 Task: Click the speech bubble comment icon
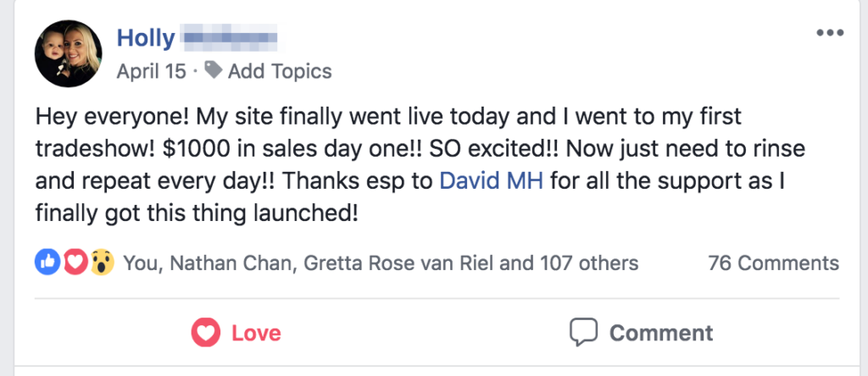pyautogui.click(x=583, y=332)
